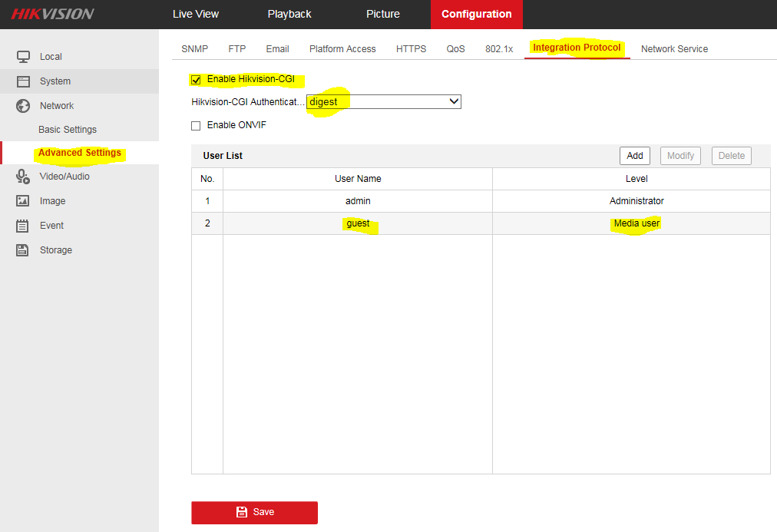Viewport: 777px width, 532px height.
Task: Click the Storage disk icon
Action: click(23, 250)
